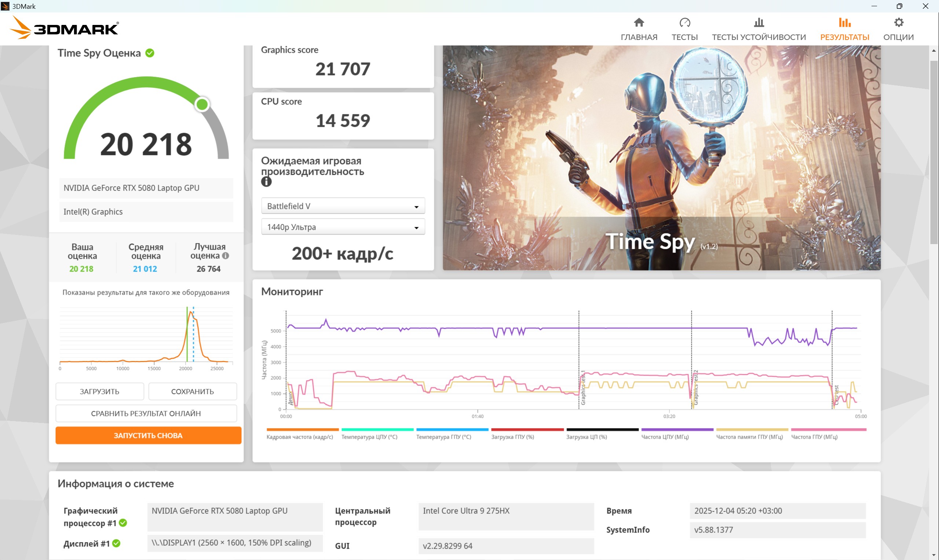Click the Средняя оценка value 21 012
Image resolution: width=939 pixels, height=560 pixels.
[145, 269]
